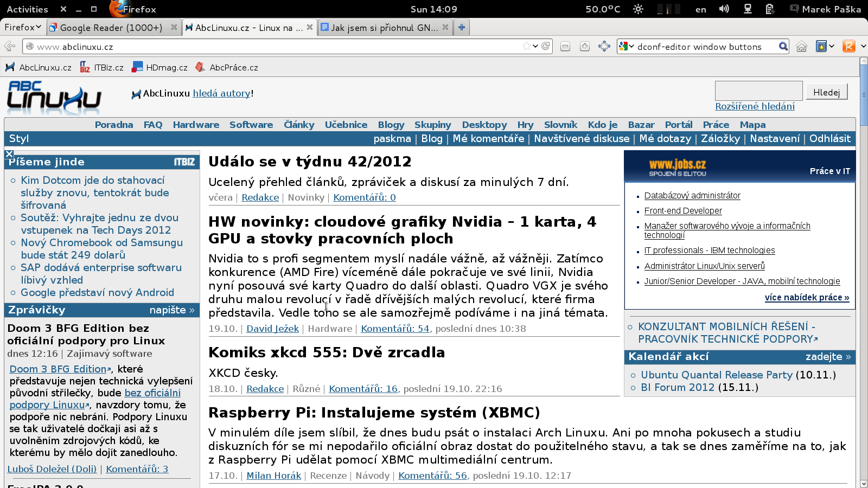The width and height of the screenshot is (868, 488).
Task: Open the Software menu item
Action: click(x=251, y=125)
